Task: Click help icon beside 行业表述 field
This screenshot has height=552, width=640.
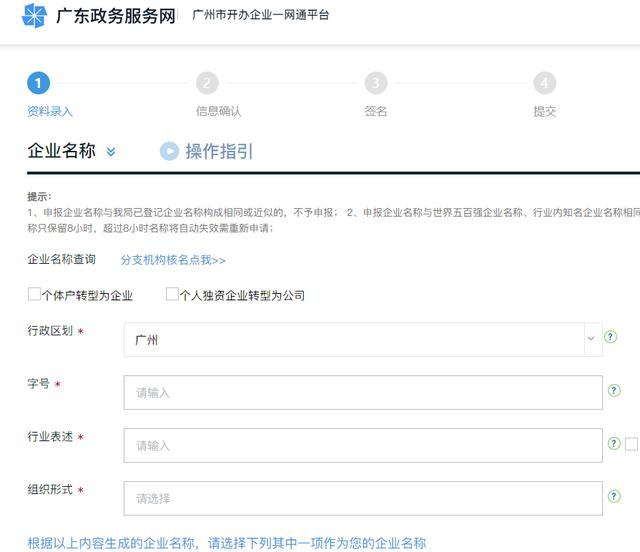Action: [615, 443]
